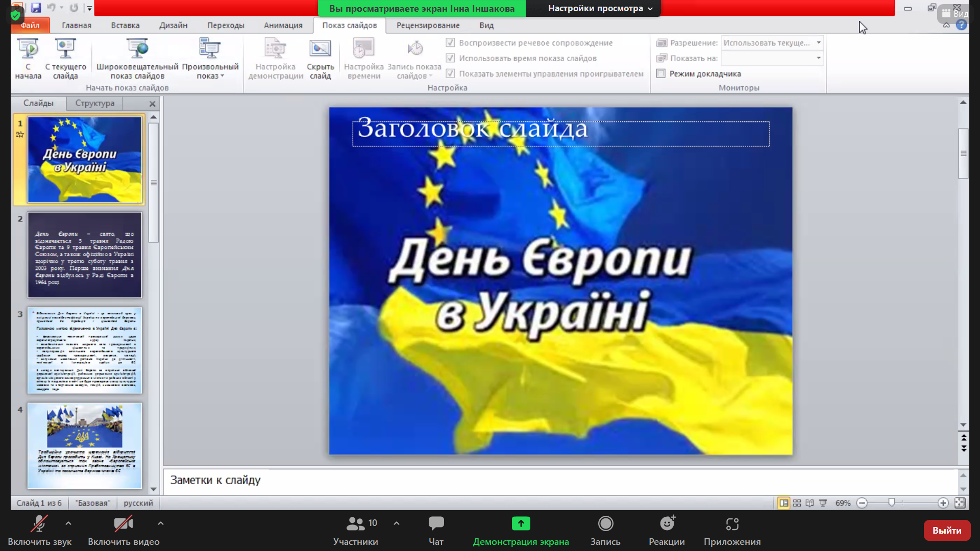Click русский language in status bar
Screen dimensions: 980x551
(138, 503)
